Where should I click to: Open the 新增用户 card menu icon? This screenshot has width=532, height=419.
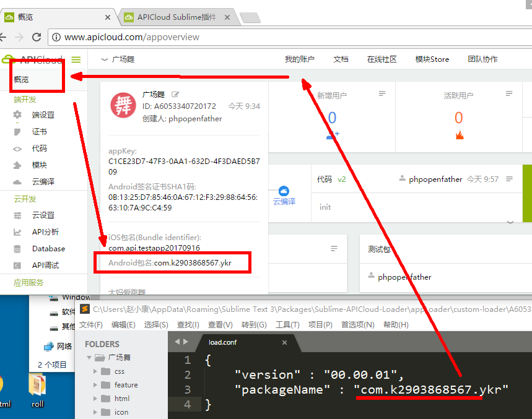(382, 93)
